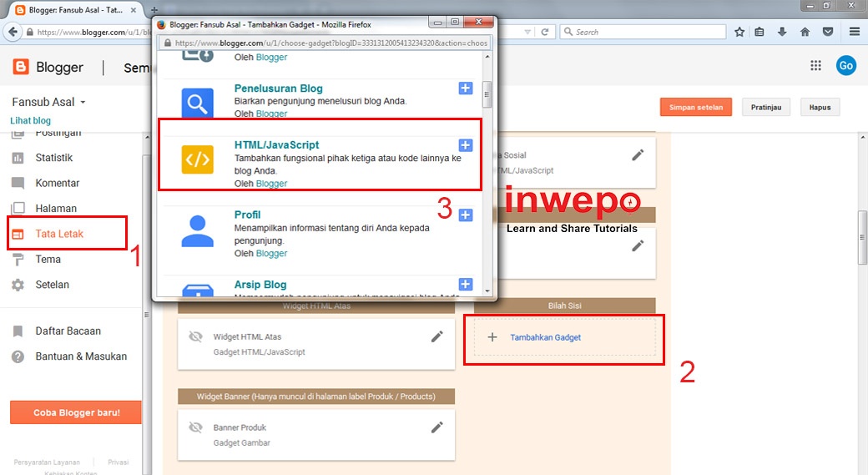Click the HTML/JavaScript yellow code icon

click(198, 159)
